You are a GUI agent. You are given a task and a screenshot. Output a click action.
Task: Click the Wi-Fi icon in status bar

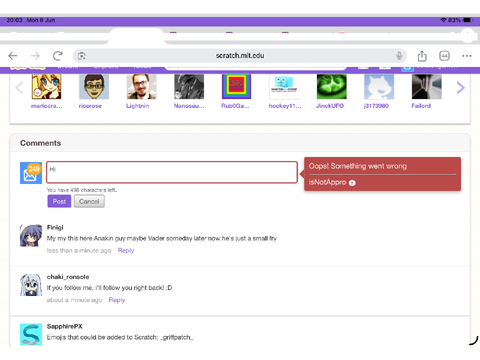coord(443,20)
